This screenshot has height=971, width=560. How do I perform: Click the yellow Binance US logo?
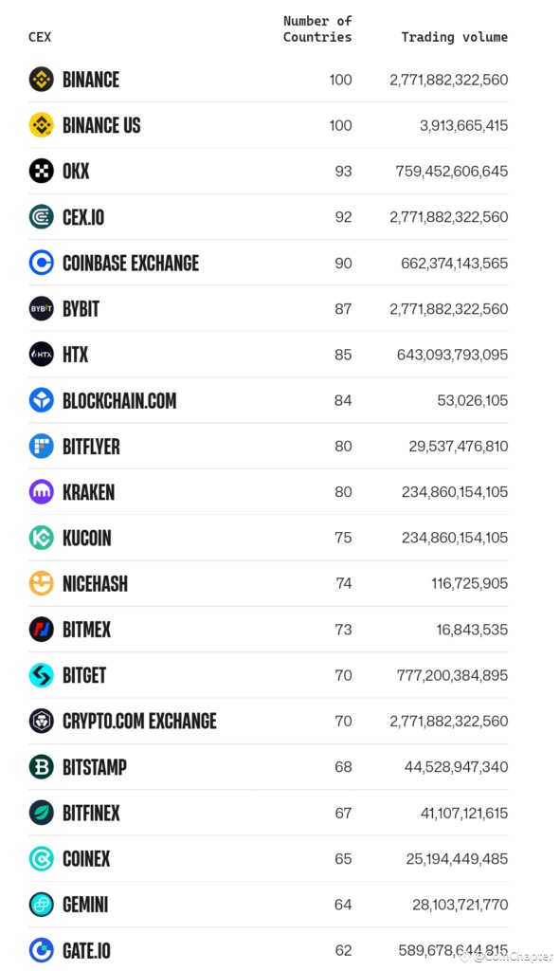tap(42, 125)
